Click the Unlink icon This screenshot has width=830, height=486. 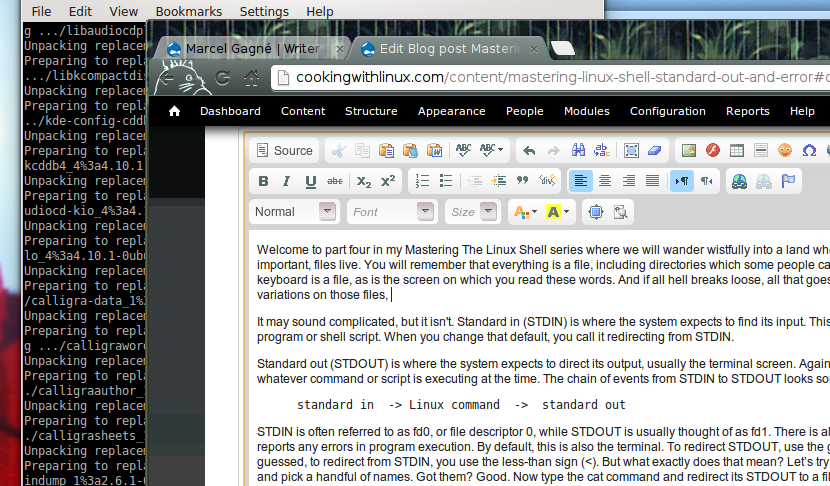[x=764, y=181]
